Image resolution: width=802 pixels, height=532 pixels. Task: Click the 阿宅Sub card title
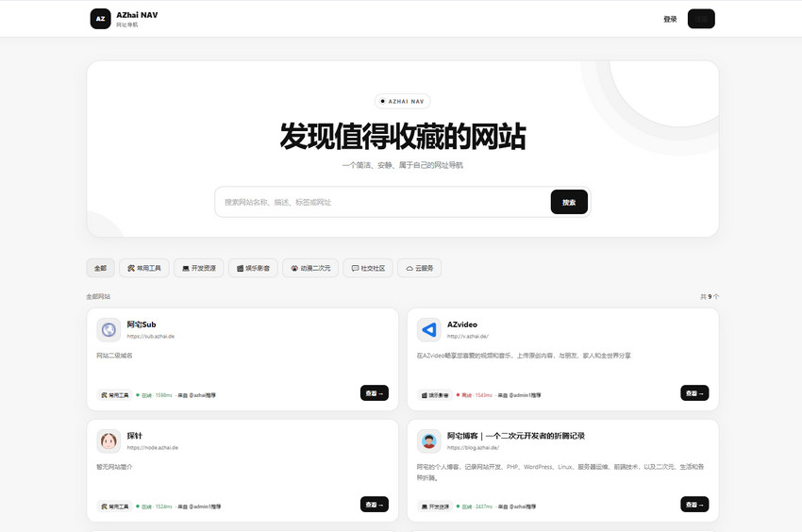[142, 324]
